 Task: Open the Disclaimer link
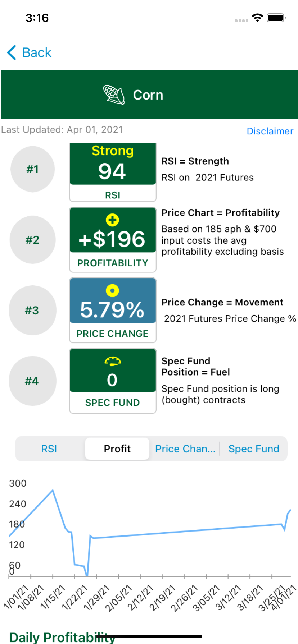tap(270, 131)
